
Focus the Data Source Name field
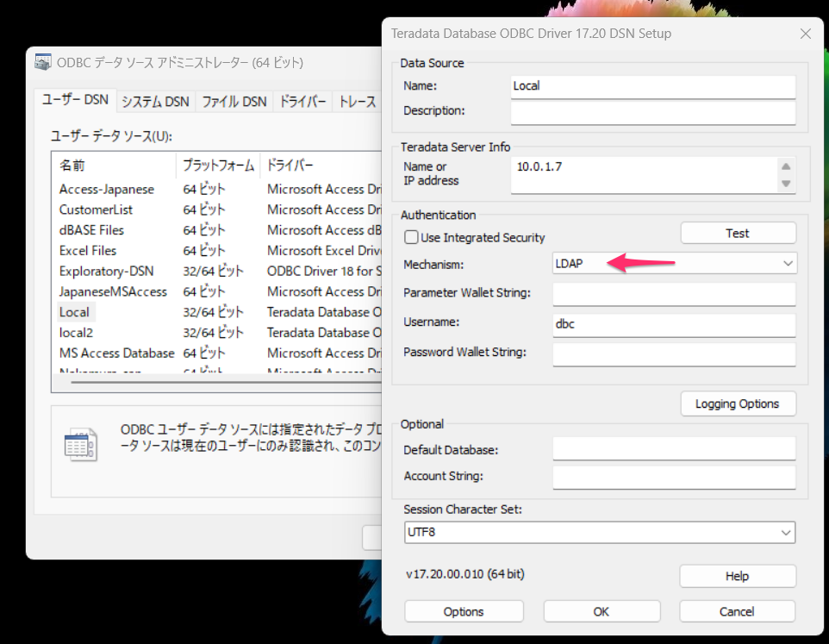pyautogui.click(x=653, y=86)
